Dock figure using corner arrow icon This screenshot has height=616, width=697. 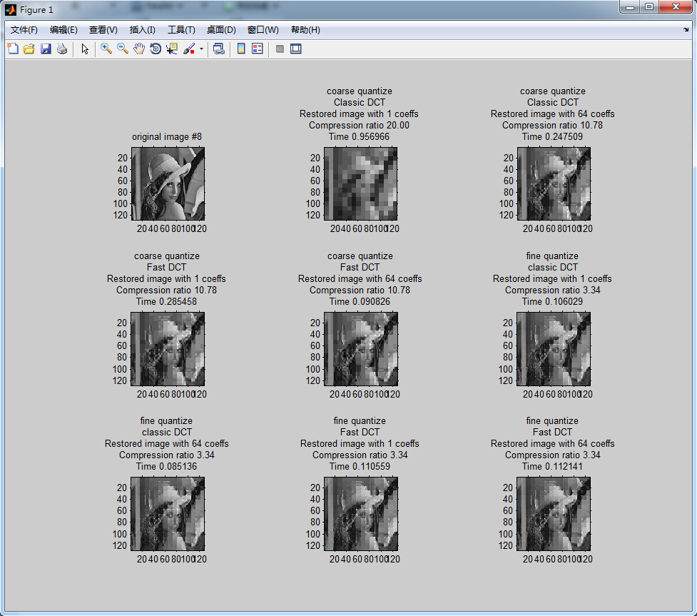coord(686,30)
